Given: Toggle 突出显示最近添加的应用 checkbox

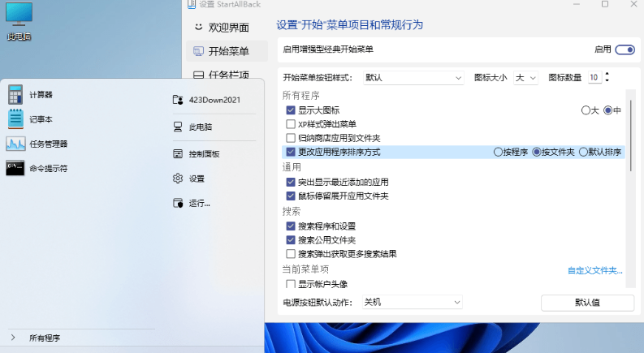Looking at the screenshot, I should [291, 182].
